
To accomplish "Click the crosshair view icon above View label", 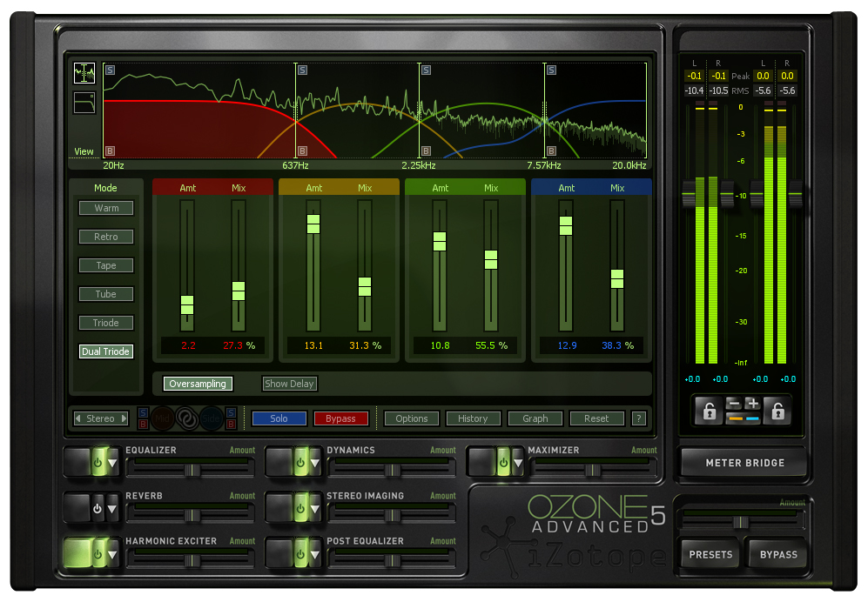I will [x=84, y=74].
